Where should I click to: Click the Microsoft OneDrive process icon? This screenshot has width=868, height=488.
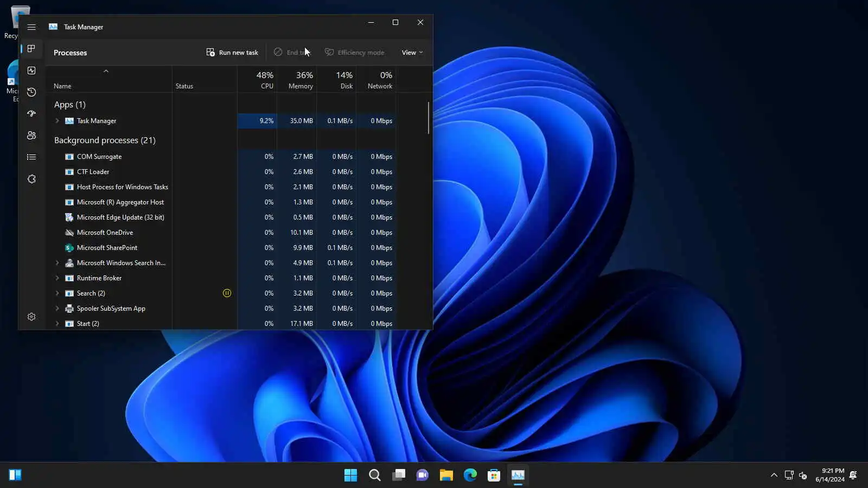[69, 233]
